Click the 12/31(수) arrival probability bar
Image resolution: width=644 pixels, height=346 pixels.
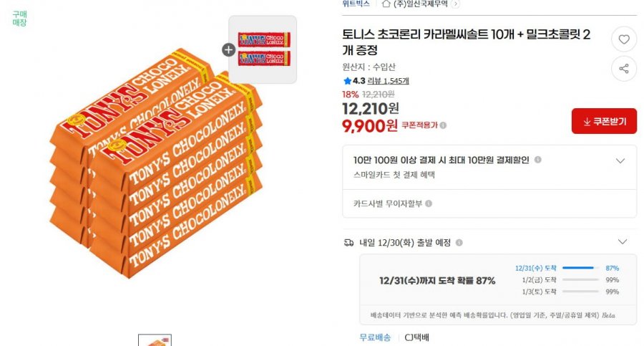[x=580, y=268]
